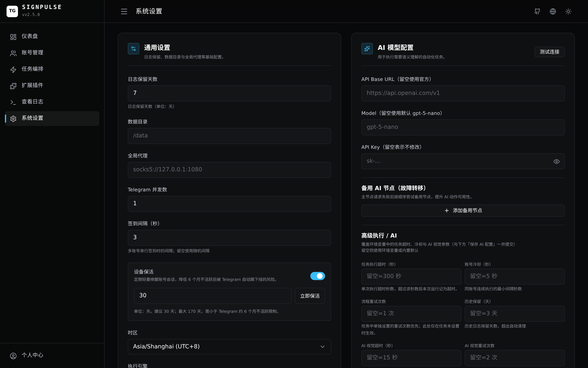The width and height of the screenshot is (588, 368).
Task: Switch theme with the sun icon
Action: tap(568, 11)
